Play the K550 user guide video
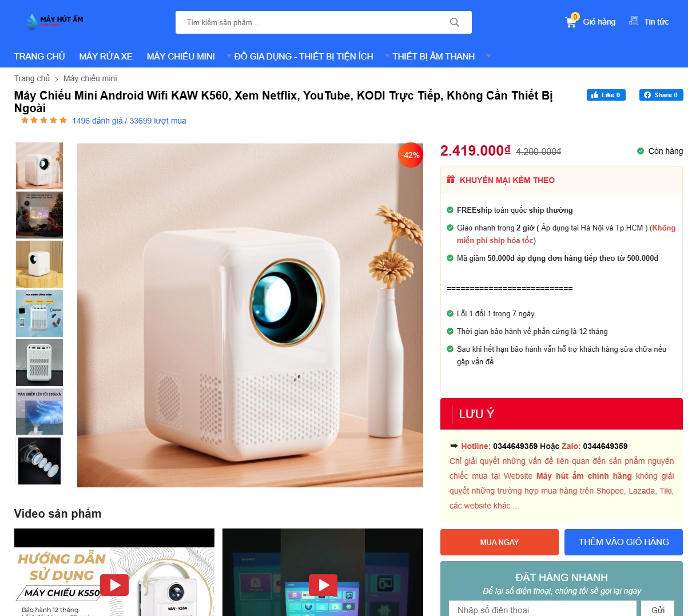Image resolution: width=688 pixels, height=616 pixels. (x=115, y=585)
